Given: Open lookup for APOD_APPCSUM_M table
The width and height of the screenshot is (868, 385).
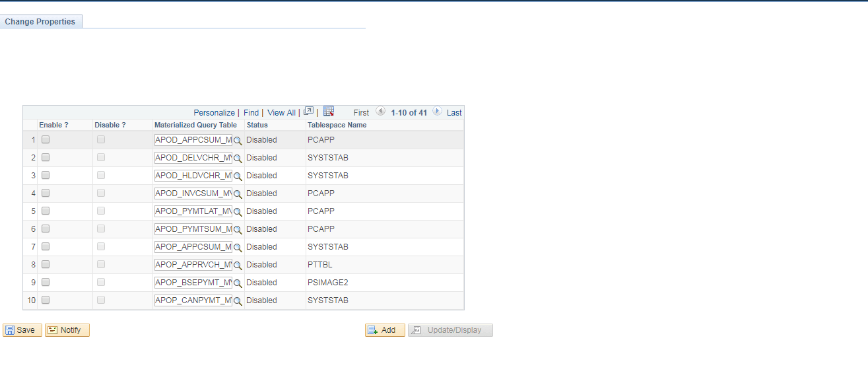Looking at the screenshot, I should click(238, 141).
